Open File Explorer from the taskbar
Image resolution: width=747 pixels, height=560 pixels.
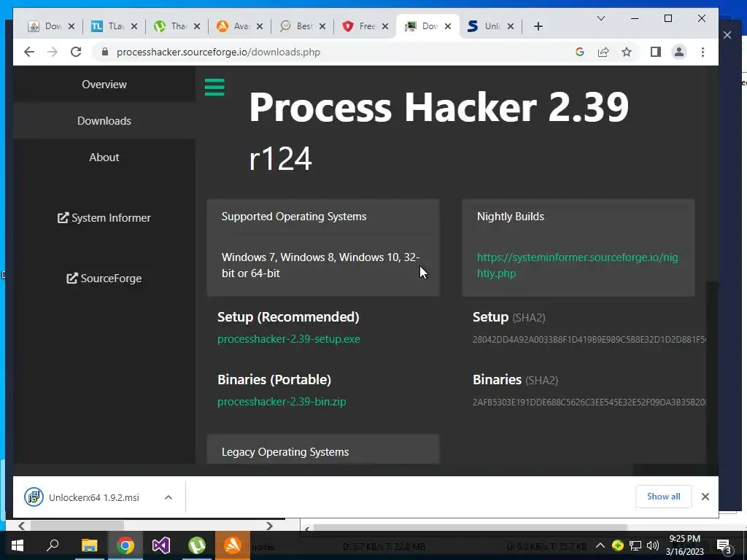coord(89,545)
